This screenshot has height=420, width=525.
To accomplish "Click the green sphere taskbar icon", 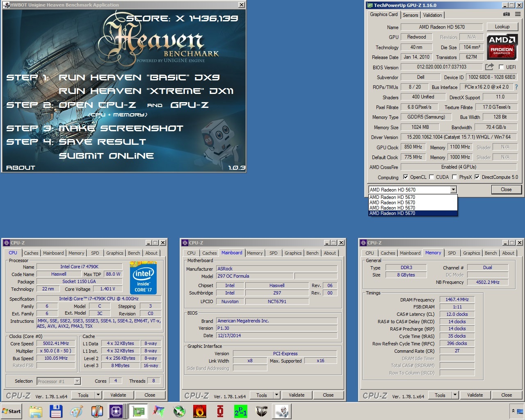I will coord(179,411).
